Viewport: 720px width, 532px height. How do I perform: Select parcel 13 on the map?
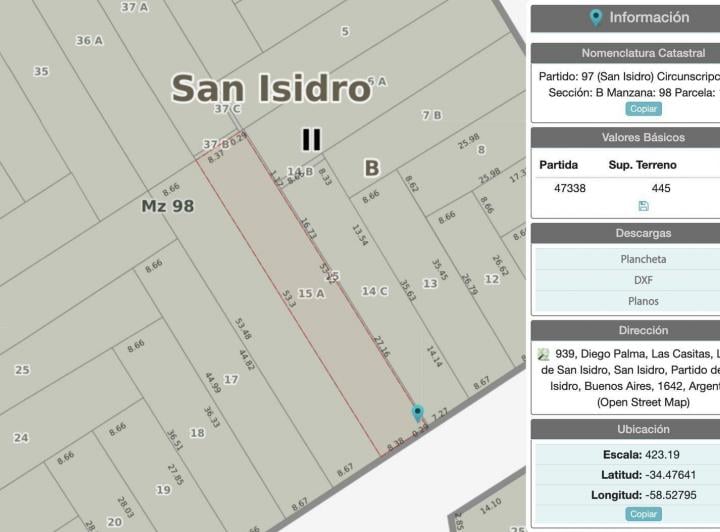[x=430, y=284]
